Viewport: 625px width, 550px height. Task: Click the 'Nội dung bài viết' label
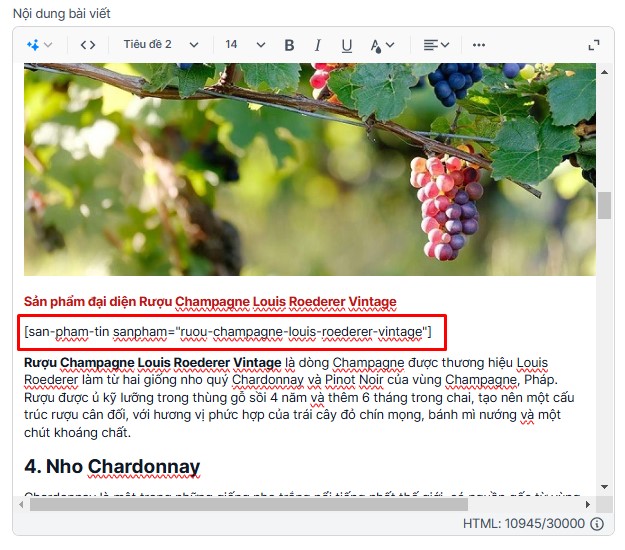click(62, 14)
